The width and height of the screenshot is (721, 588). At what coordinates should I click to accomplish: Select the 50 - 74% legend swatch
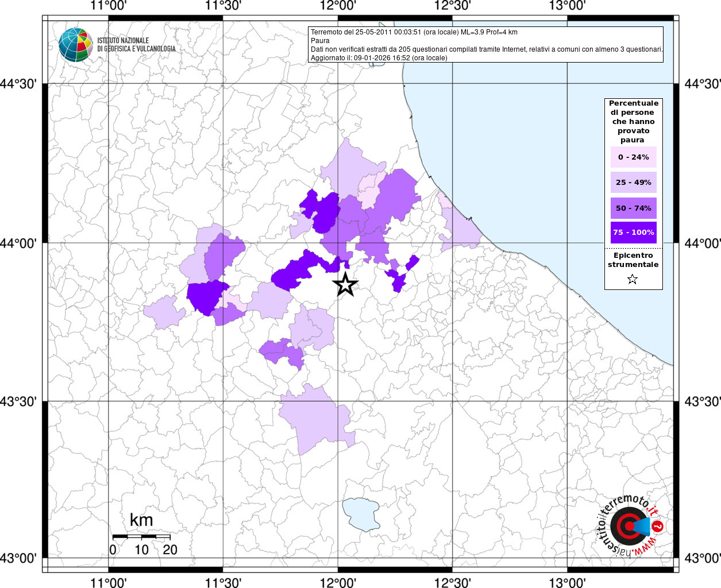(x=633, y=208)
